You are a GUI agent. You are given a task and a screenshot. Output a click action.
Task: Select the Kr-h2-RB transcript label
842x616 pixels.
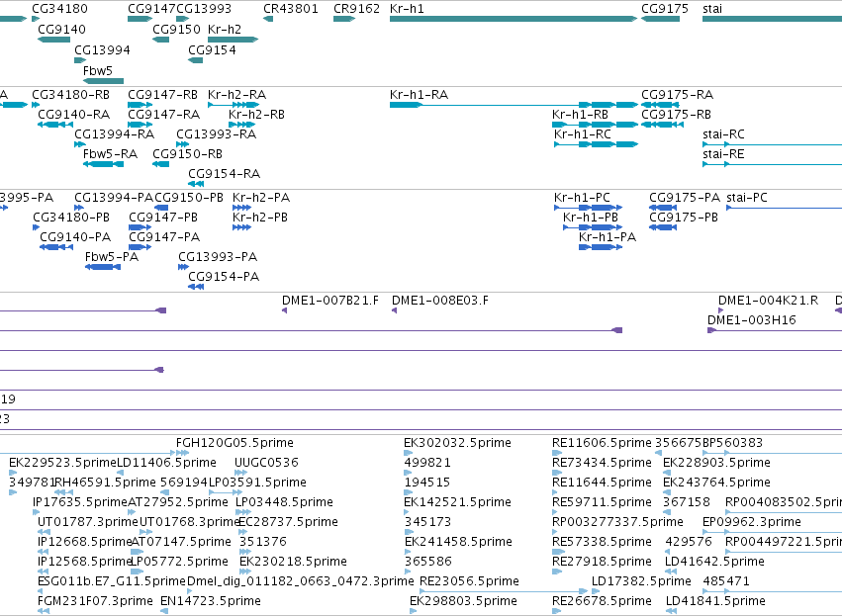pyautogui.click(x=256, y=115)
